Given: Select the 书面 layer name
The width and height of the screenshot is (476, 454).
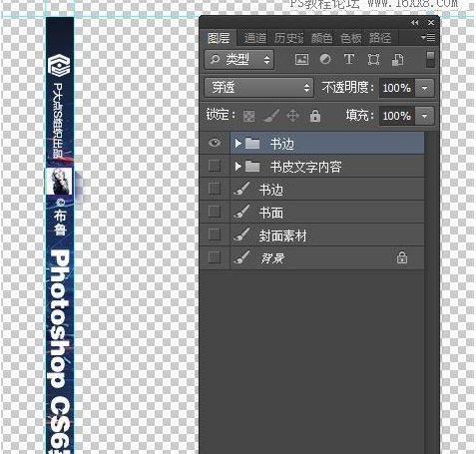Looking at the screenshot, I should pos(271,213).
